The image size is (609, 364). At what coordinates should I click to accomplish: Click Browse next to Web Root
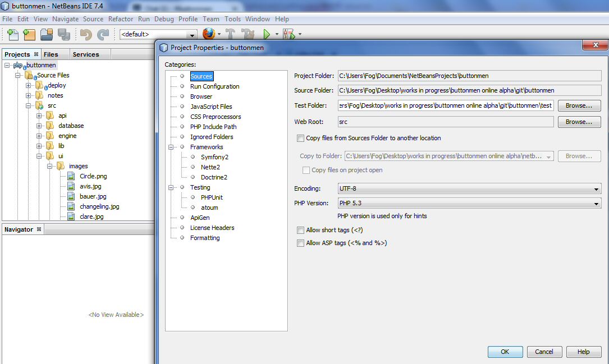579,122
